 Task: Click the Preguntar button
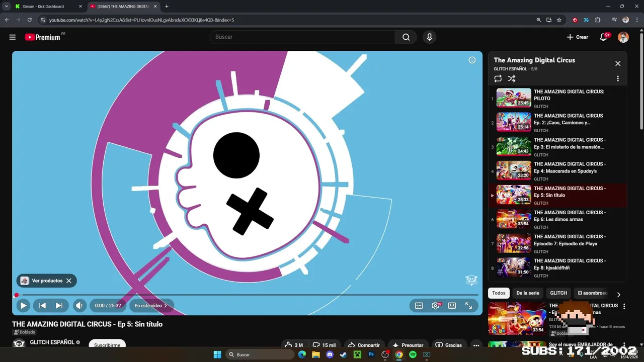click(x=408, y=345)
